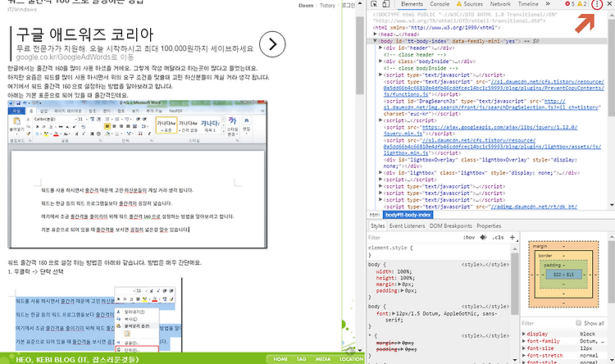
Task: Expand the font-stretch computed property
Action: 524,355
